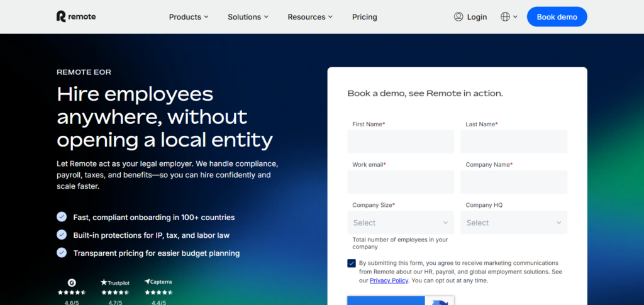Viewport: 644px width, 305px height.
Task: Click the Last Name input field
Action: click(514, 141)
